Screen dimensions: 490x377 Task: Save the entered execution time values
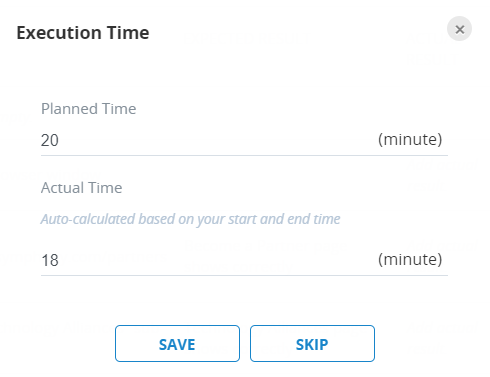pos(177,343)
